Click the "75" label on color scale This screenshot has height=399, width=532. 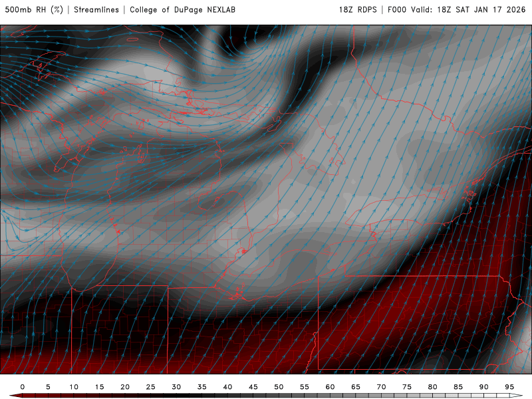tap(407, 387)
